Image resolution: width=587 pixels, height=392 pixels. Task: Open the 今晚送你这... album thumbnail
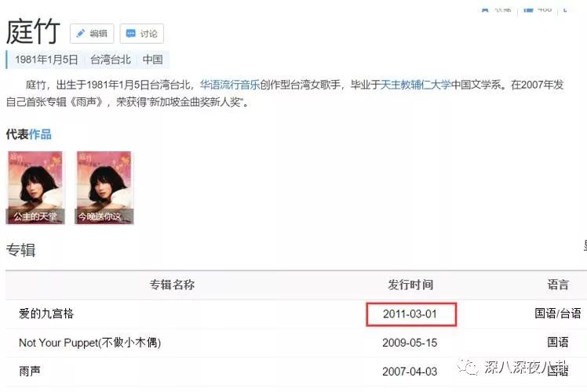[x=104, y=188]
